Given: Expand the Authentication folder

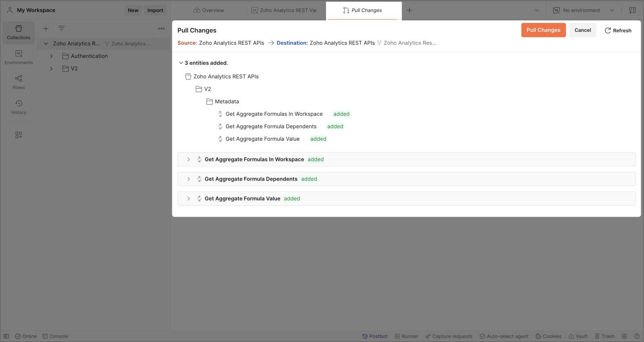Looking at the screenshot, I should [51, 56].
